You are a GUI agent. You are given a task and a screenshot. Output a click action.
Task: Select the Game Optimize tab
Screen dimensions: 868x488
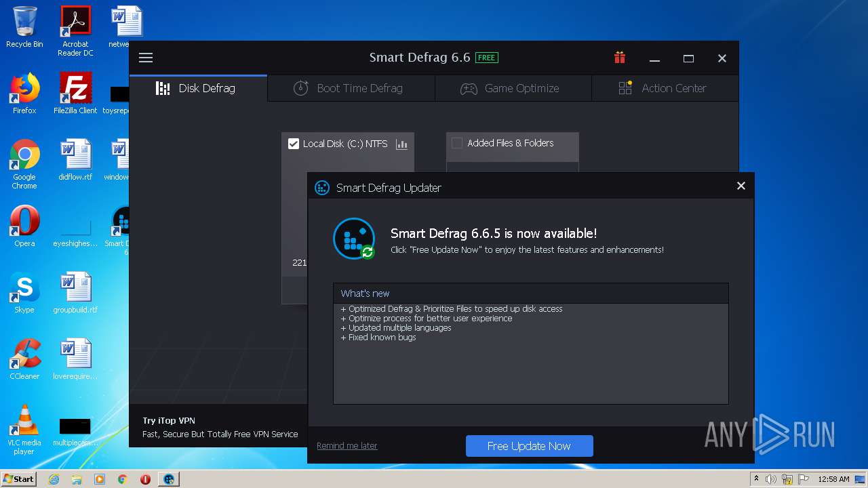click(513, 88)
